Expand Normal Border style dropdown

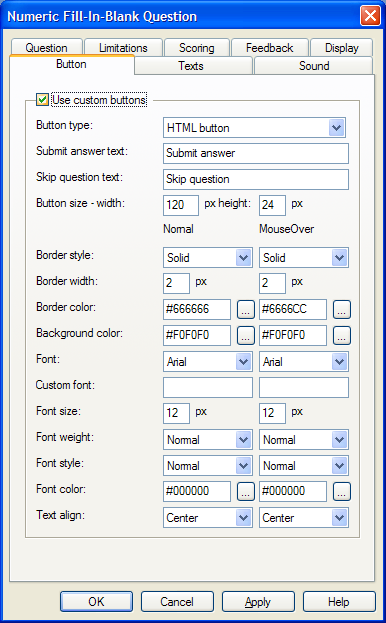[208, 257]
